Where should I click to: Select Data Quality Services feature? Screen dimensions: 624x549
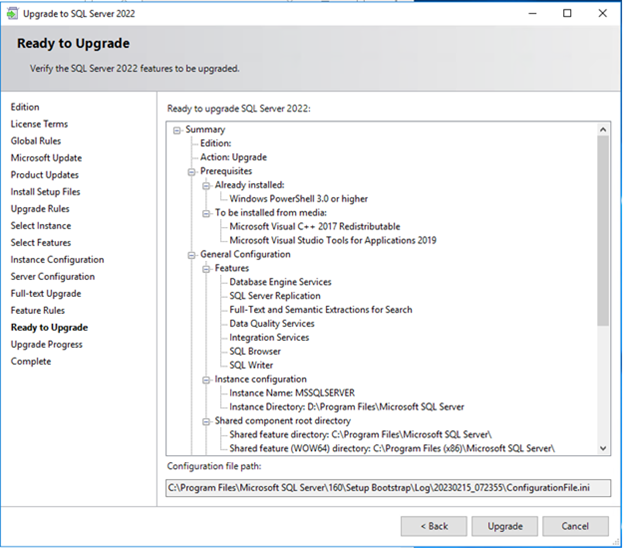pyautogui.click(x=272, y=323)
